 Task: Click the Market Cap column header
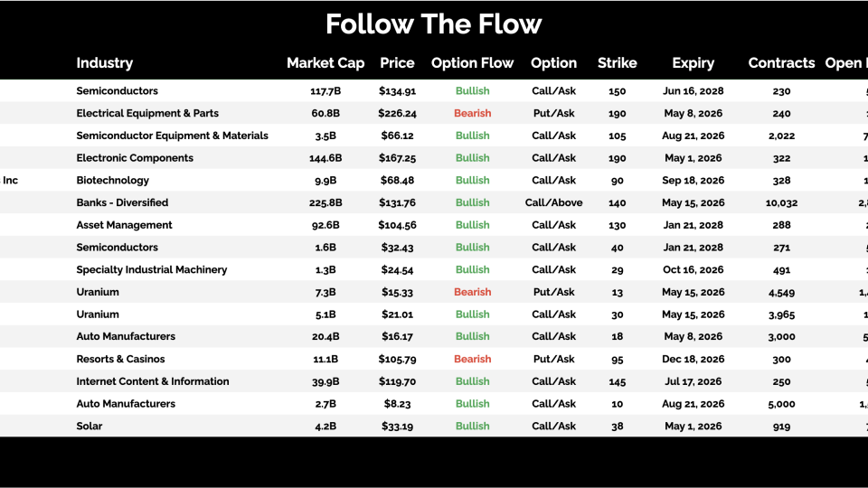pos(325,63)
